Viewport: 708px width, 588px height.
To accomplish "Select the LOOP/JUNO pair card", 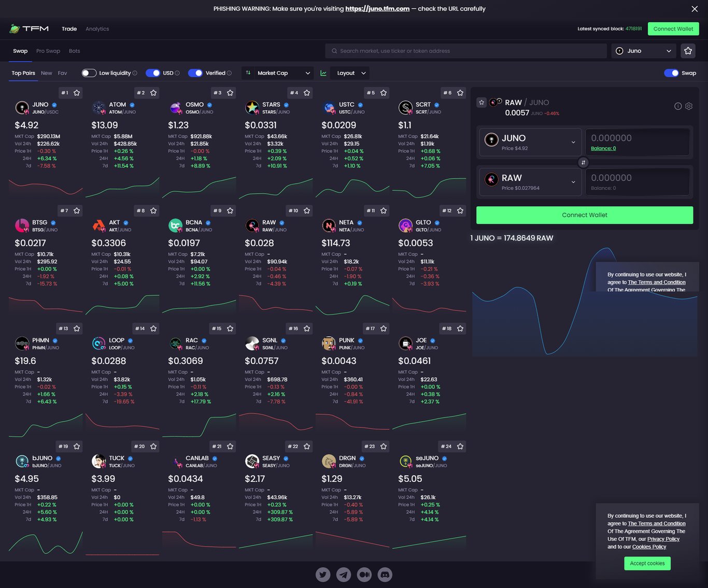I will [122, 379].
